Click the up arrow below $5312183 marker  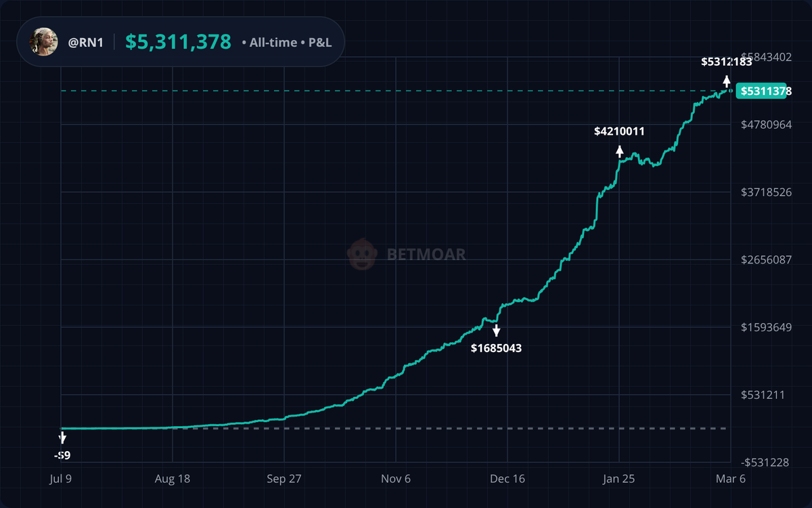point(727,81)
